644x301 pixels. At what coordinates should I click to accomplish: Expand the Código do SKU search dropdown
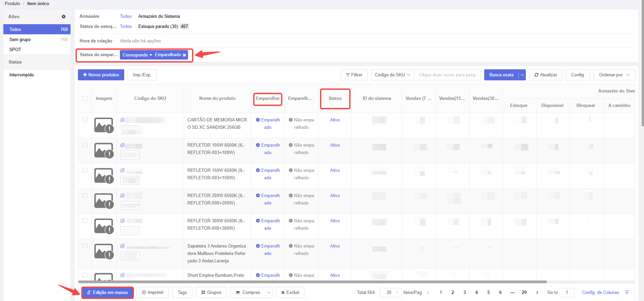392,75
